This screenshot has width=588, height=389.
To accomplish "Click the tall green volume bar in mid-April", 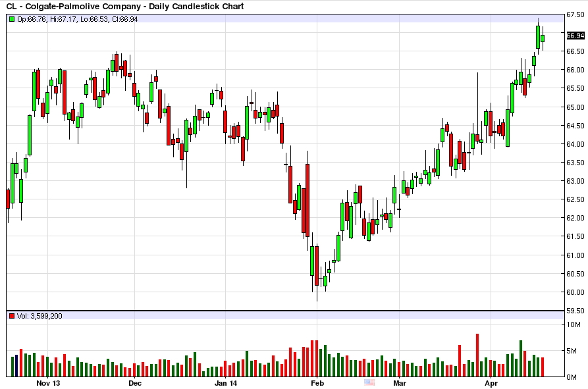I will pyautogui.click(x=521, y=359).
